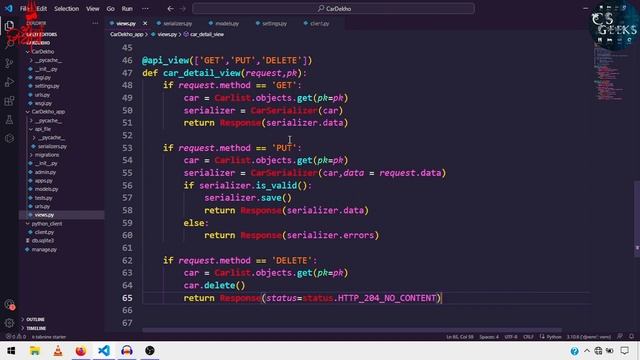Open the Explorer view in activity bar
This screenshot has width=640, height=360.
9,26
